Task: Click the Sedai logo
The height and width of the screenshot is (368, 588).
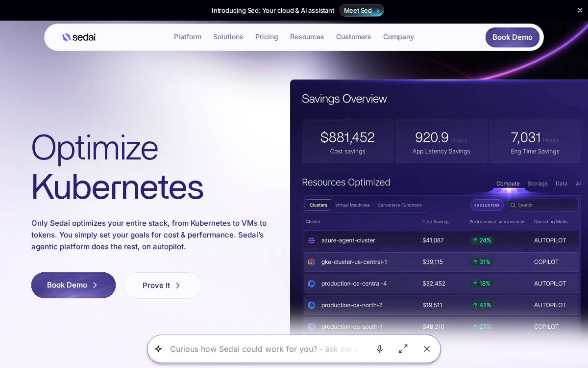Action: pos(79,37)
